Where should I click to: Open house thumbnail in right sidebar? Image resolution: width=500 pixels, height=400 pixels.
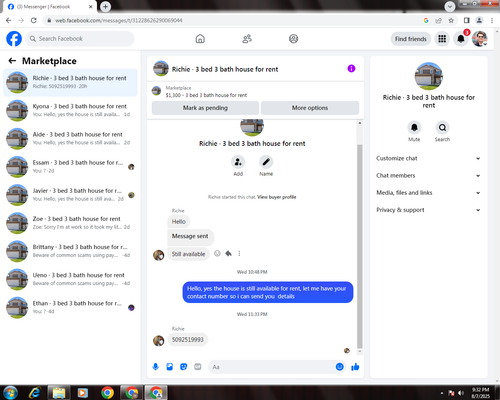point(429,76)
